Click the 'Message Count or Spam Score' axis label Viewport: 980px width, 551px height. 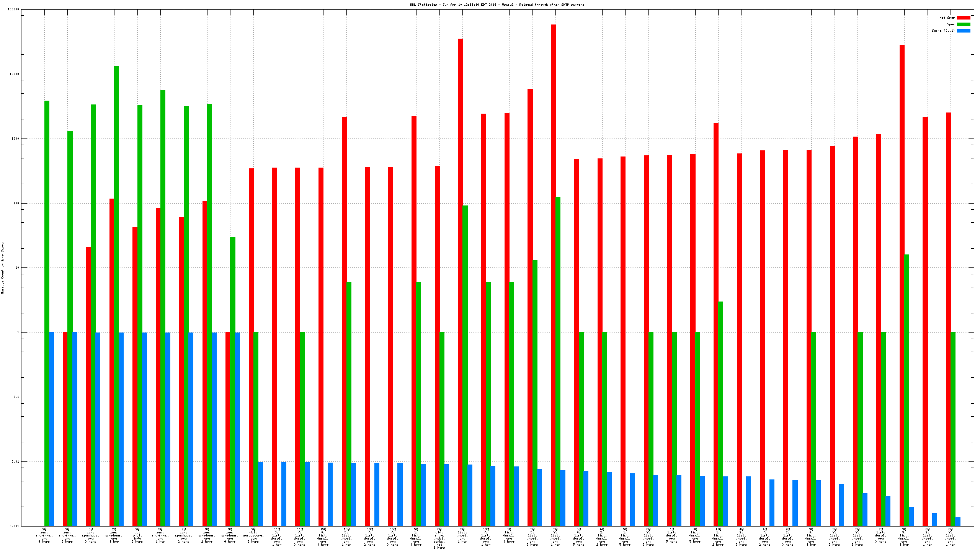click(x=2, y=268)
